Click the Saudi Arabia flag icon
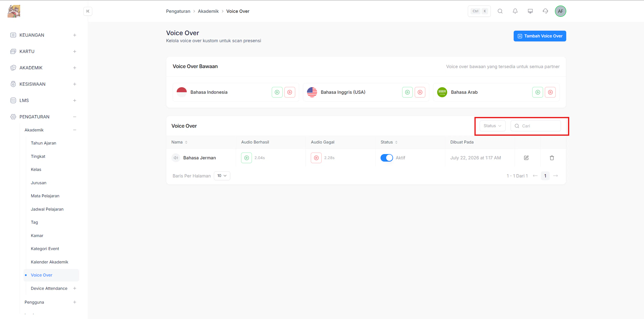Screen dimensions: 644x319 tap(442, 92)
